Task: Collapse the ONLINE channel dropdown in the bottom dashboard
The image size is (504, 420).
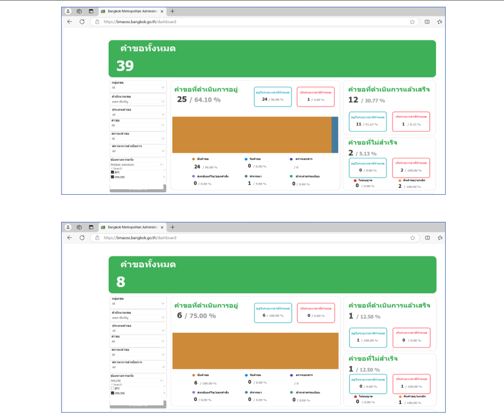Action: pyautogui.click(x=161, y=381)
